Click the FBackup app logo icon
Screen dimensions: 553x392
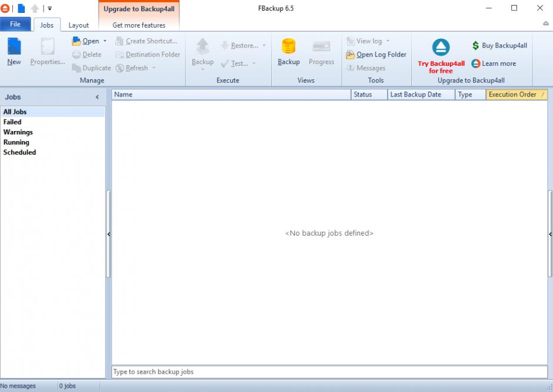pos(5,8)
